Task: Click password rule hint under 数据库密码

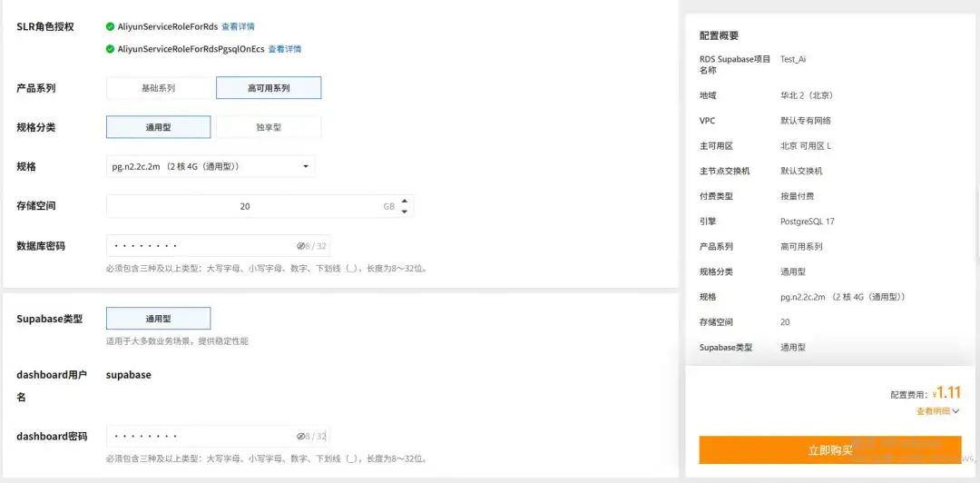Action: point(267,269)
